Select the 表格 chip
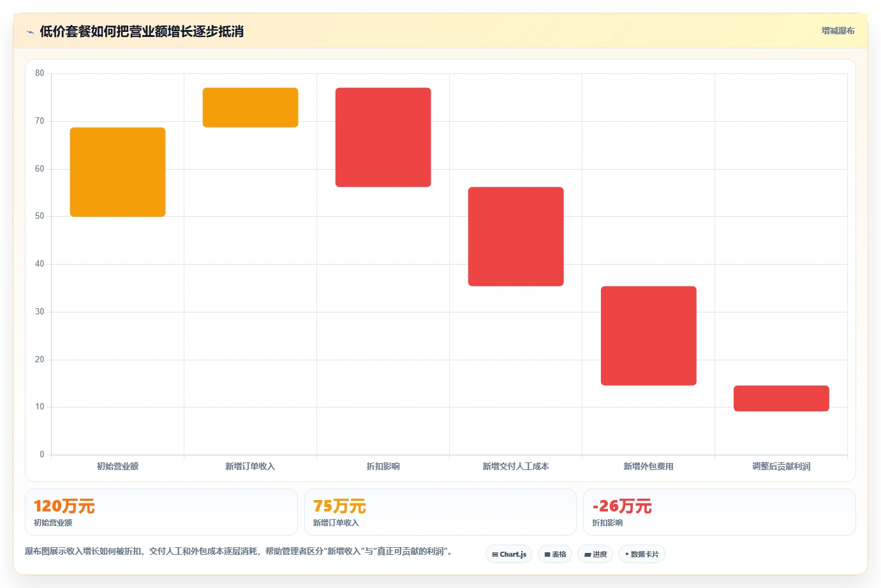The width and height of the screenshot is (881, 588). (555, 554)
